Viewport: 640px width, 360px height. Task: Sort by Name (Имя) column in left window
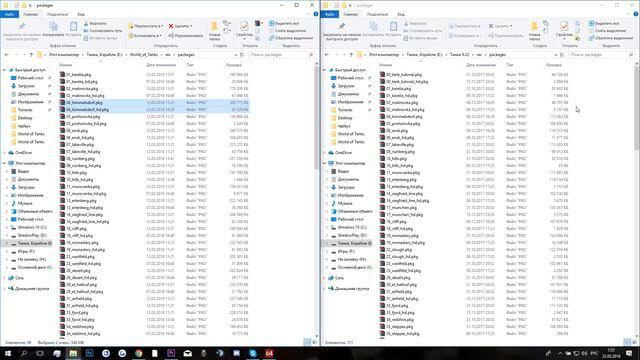[65, 65]
